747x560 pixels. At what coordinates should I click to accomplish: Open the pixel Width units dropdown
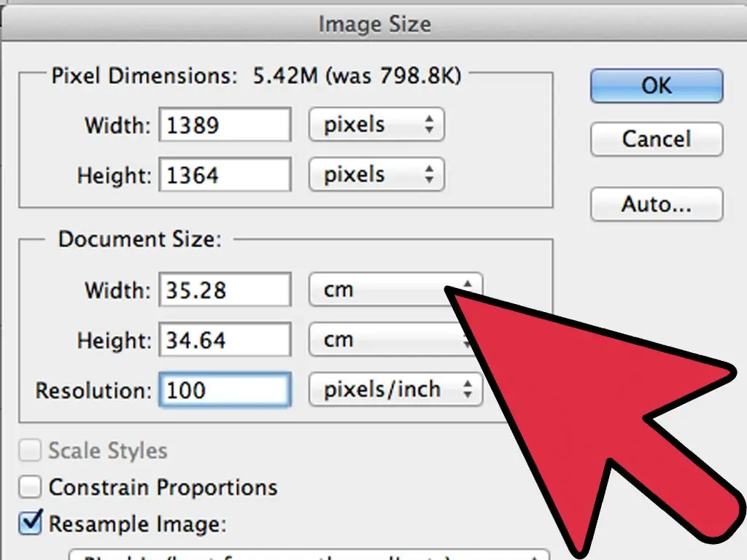(x=376, y=125)
